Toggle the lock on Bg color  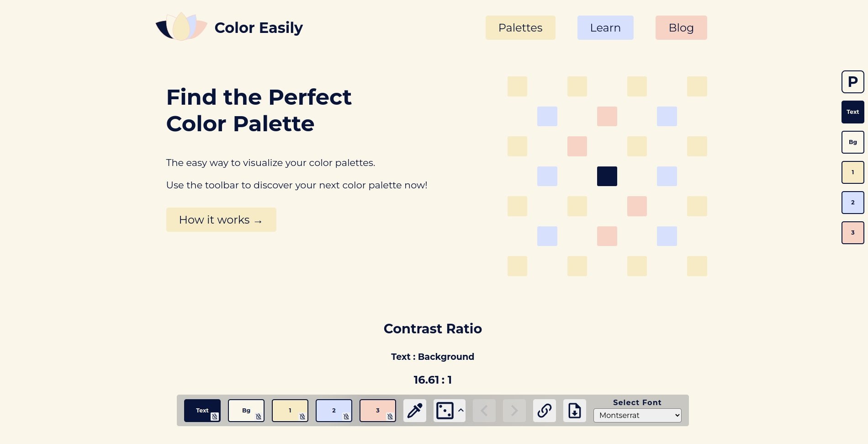click(x=259, y=417)
